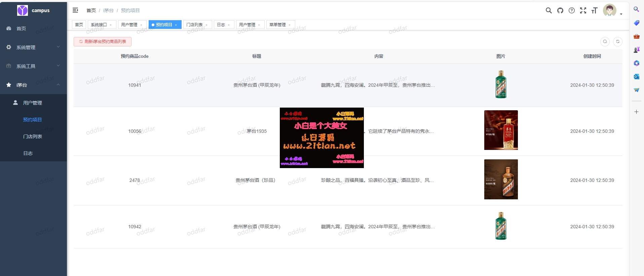Click the user avatar picture
Image resolution: width=644 pixels, height=276 pixels.
pyautogui.click(x=609, y=10)
